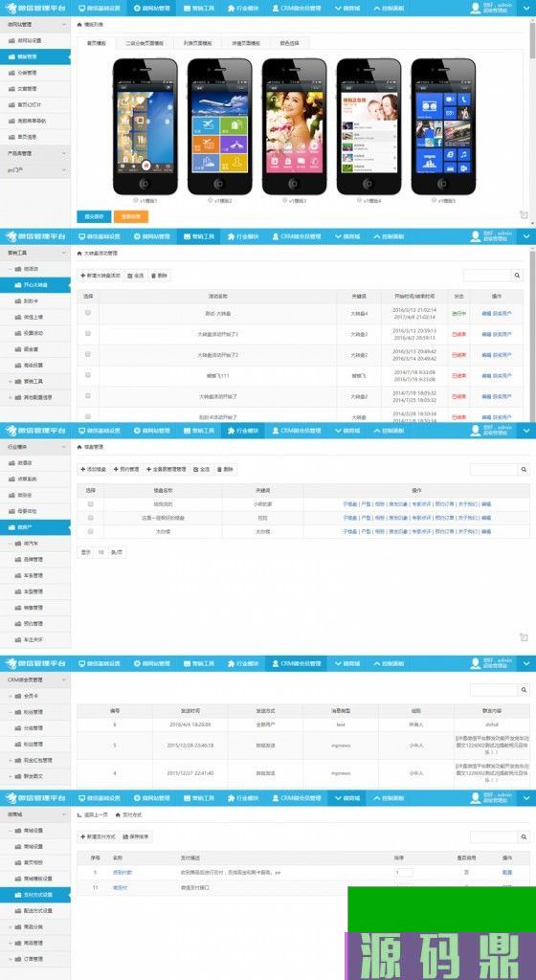Click the 排序 input for 货到付款

(404, 872)
